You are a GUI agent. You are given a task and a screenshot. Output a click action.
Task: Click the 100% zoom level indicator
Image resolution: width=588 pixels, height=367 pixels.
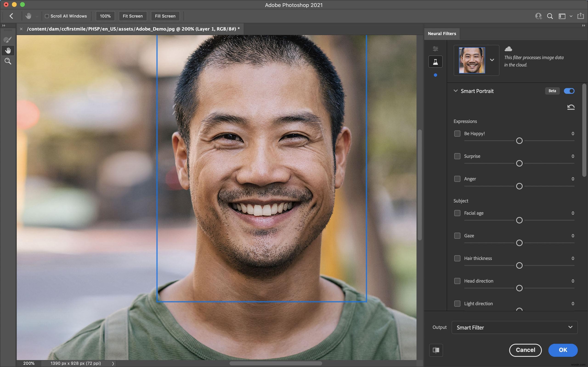coord(105,16)
